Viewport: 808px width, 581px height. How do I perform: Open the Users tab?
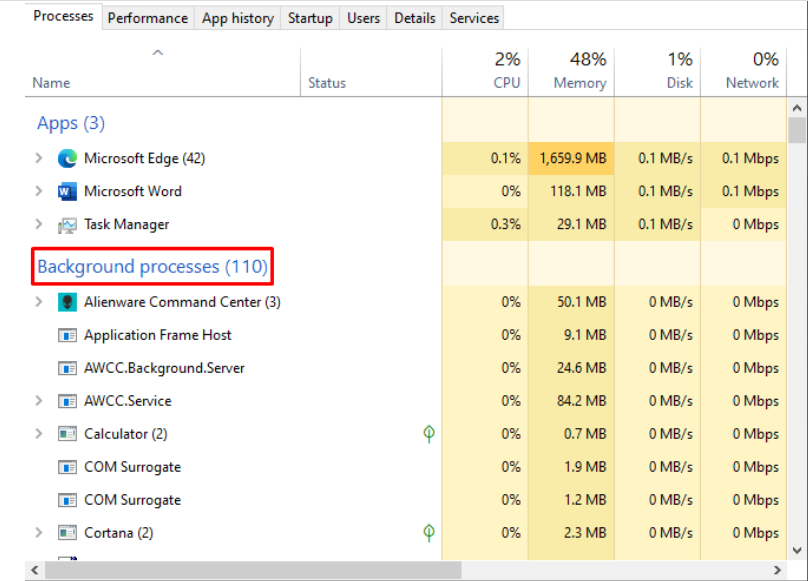[x=363, y=19]
